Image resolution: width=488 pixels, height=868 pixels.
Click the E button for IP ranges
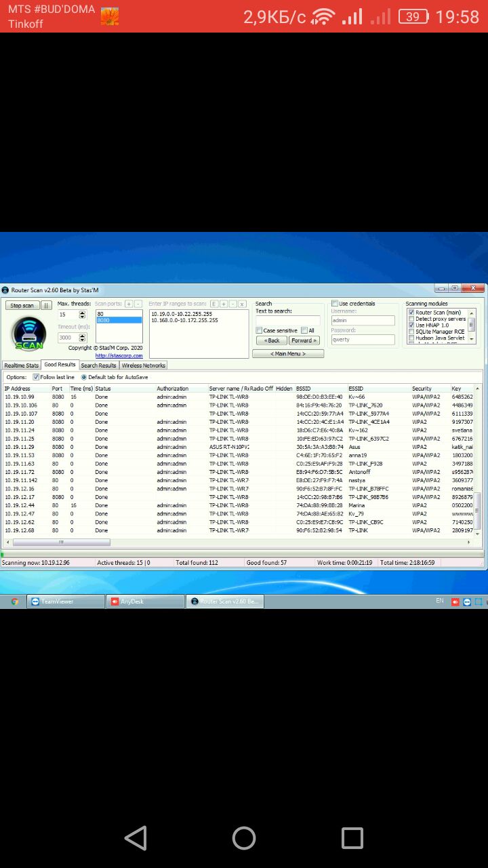coord(213,304)
